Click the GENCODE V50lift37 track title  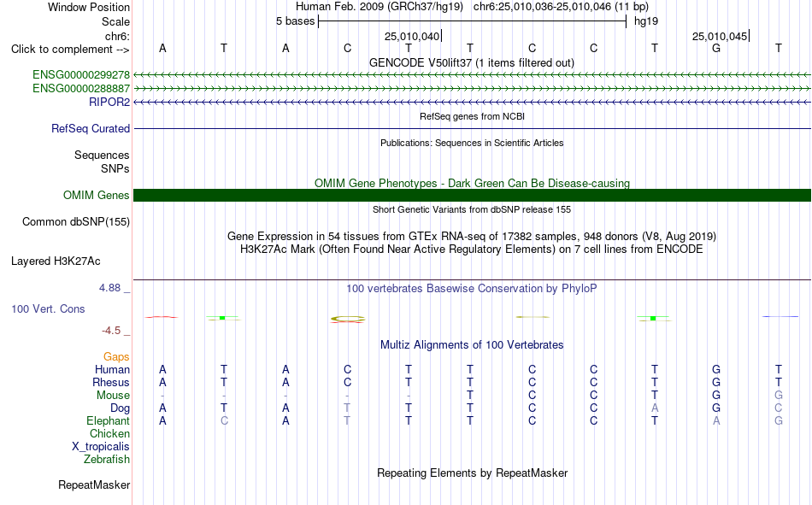472,62
